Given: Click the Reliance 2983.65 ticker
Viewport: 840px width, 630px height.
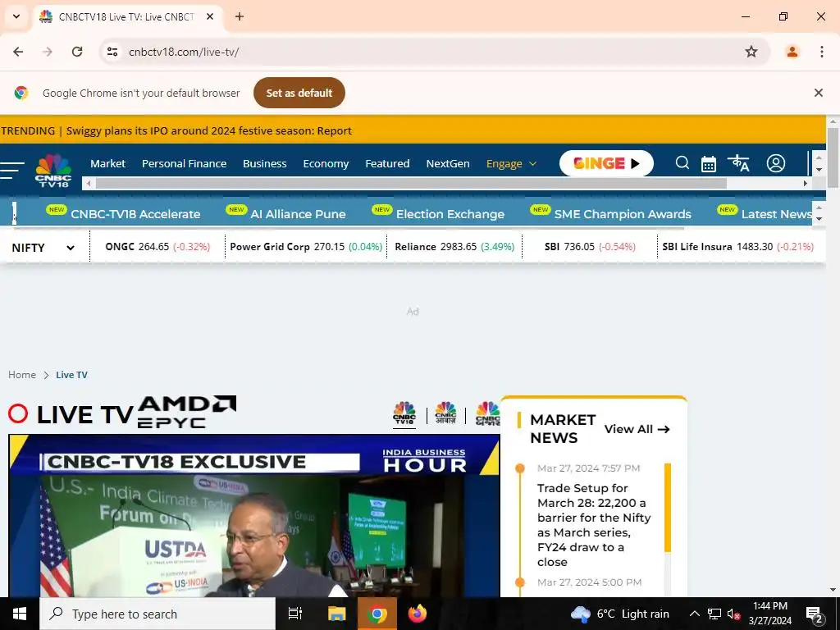Looking at the screenshot, I should tap(454, 246).
